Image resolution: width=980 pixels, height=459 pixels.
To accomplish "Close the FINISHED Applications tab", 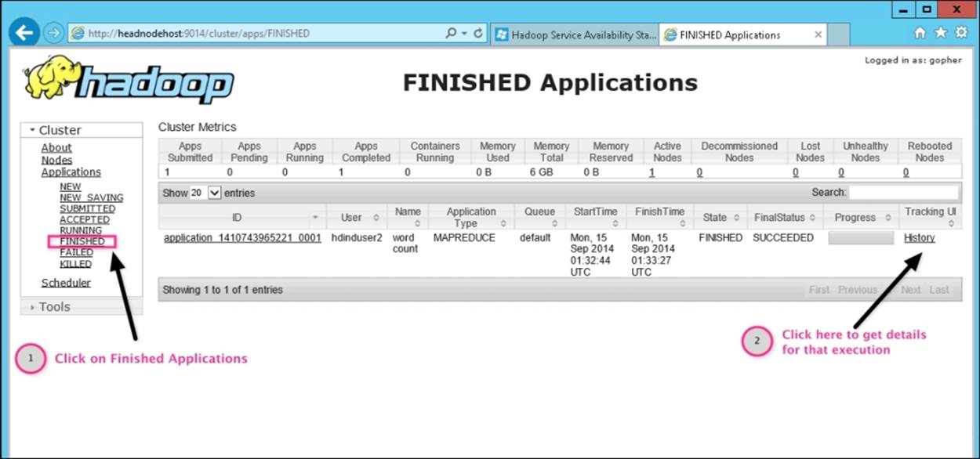I will point(818,34).
